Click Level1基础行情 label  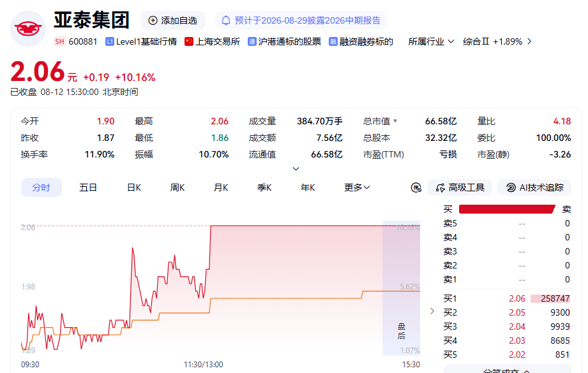pos(146,41)
